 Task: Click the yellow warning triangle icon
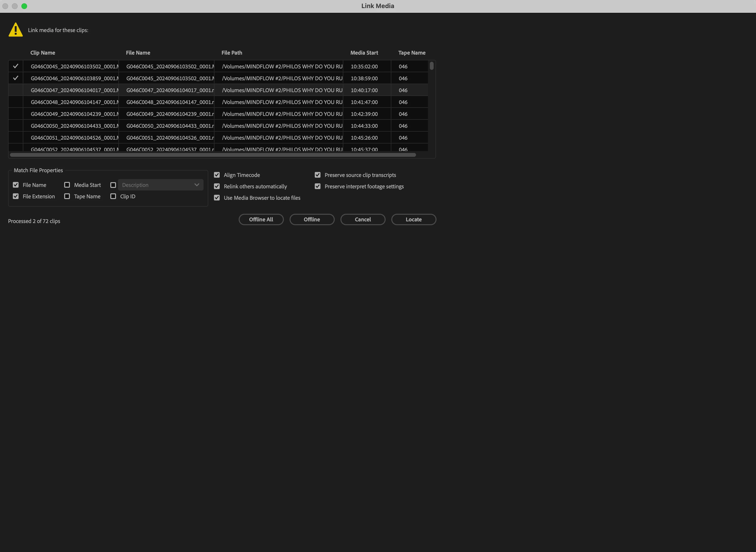click(15, 30)
